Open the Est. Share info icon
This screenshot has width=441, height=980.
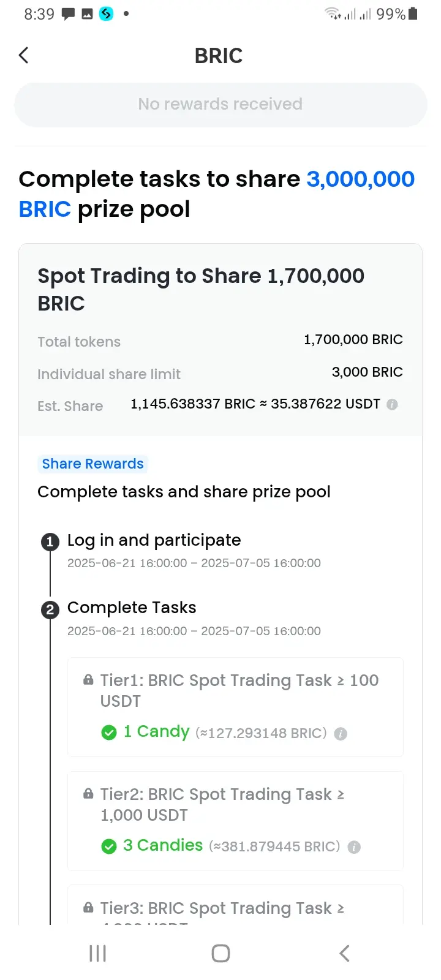(393, 404)
